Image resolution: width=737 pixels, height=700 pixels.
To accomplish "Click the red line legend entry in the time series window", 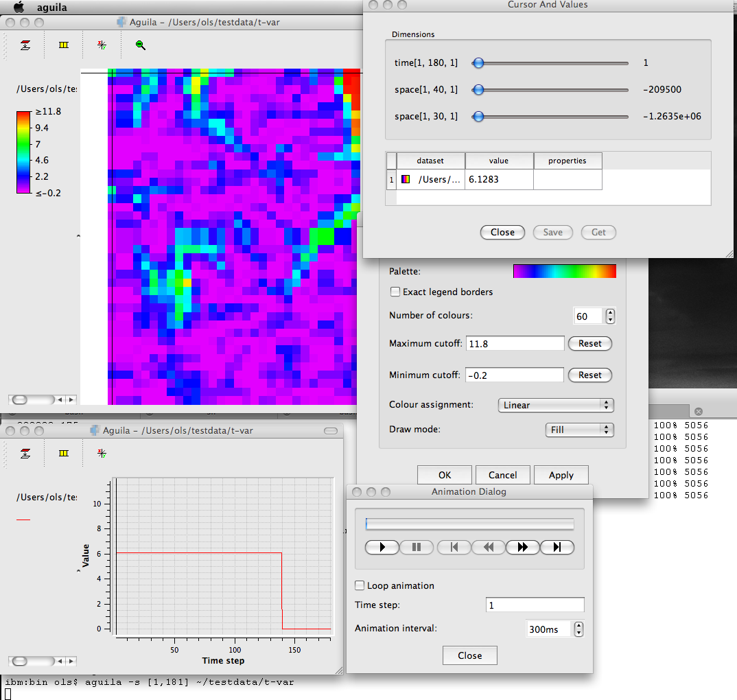I will click(x=23, y=520).
